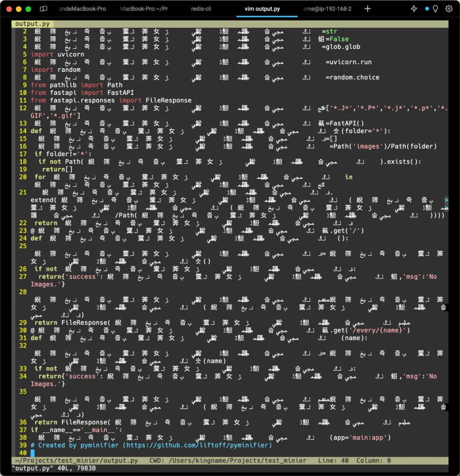Click the file path in vim status line
The height and width of the screenshot is (476, 460).
pos(76,461)
